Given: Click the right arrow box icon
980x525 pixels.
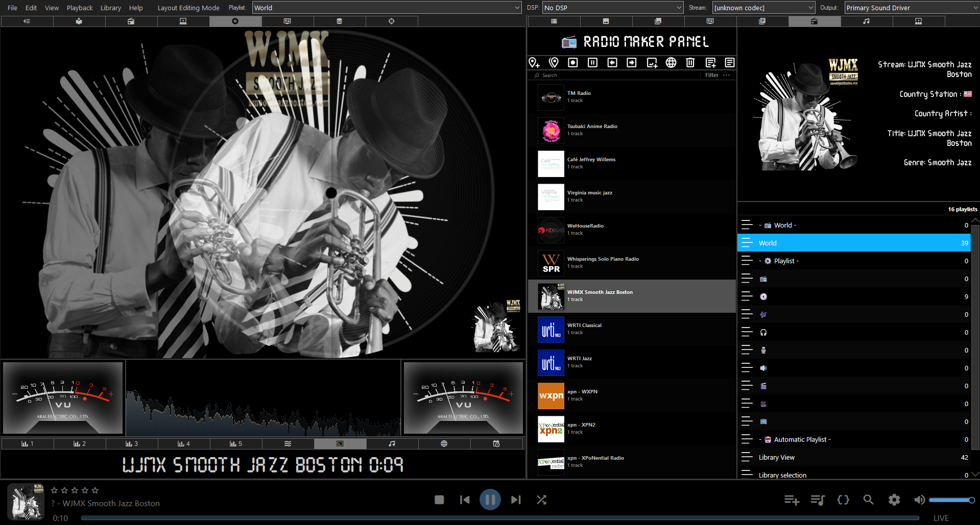Looking at the screenshot, I should click(632, 62).
